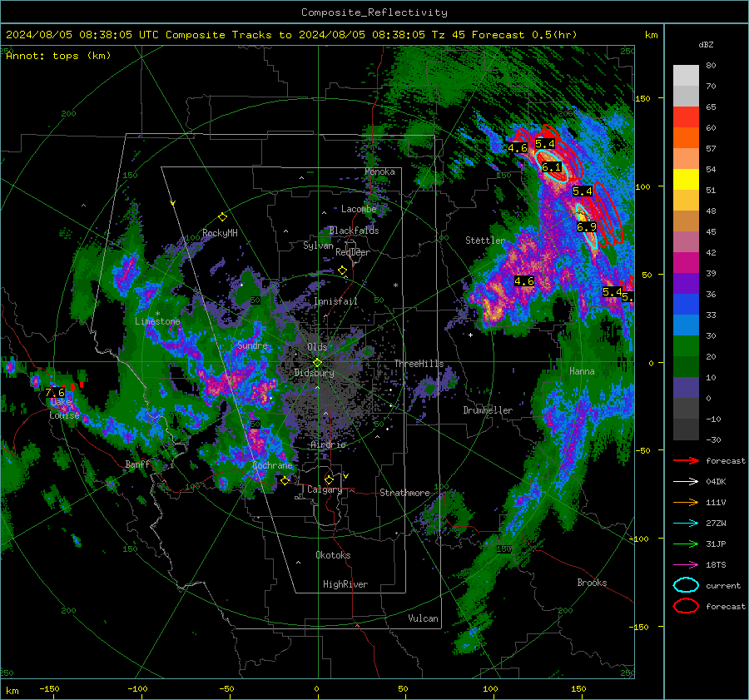Screen dimensions: 749x700
Task: Pick the purple swatch above 36 dBZ
Action: (686, 283)
